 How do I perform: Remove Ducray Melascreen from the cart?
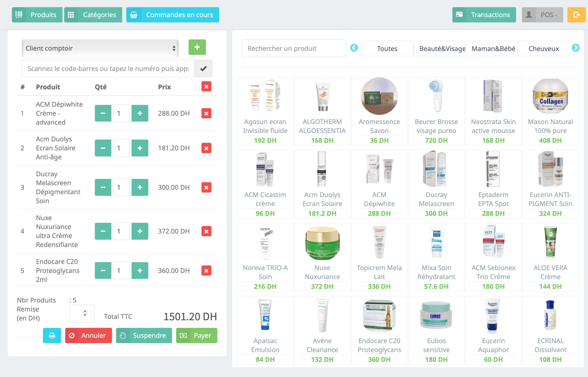206,187
